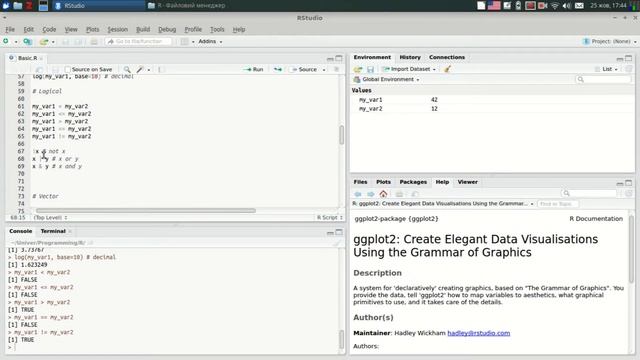
Task: Click the editor horizontal scrollbar
Action: pos(146,211)
